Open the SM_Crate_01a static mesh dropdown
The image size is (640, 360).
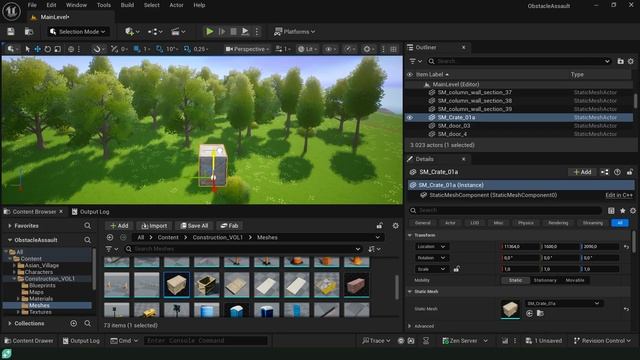pos(563,303)
